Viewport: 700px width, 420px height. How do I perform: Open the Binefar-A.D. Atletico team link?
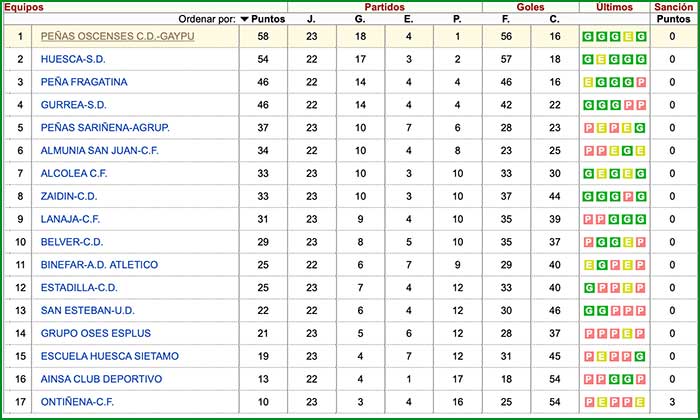[99, 265]
